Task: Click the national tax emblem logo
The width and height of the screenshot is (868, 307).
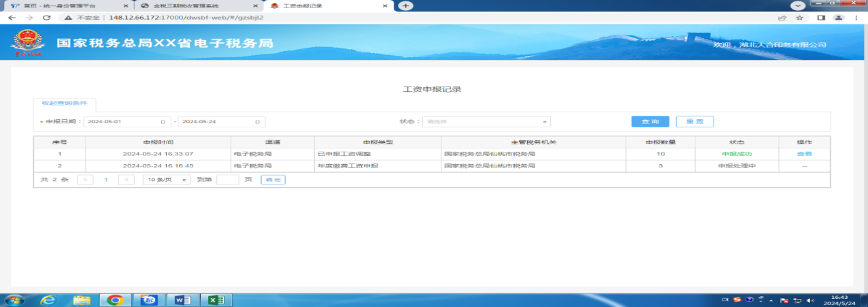Action: pyautogui.click(x=28, y=43)
